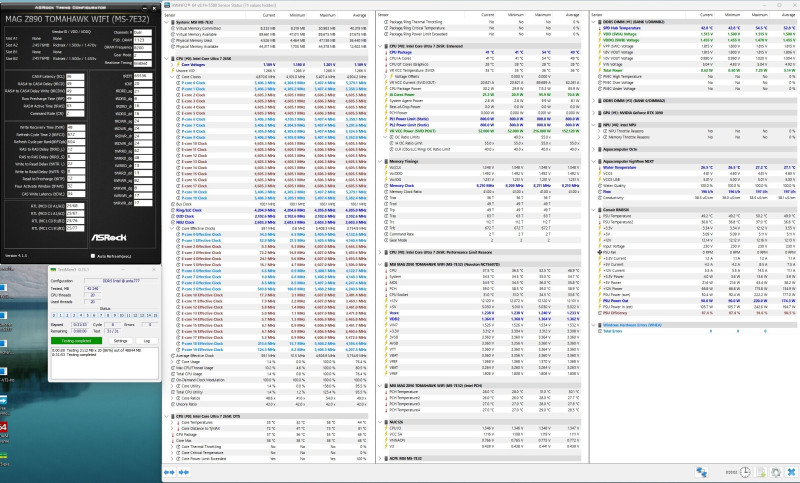The image size is (800, 483).
Task: Click the clock icon beside Bus Clock
Action: pos(172,204)
